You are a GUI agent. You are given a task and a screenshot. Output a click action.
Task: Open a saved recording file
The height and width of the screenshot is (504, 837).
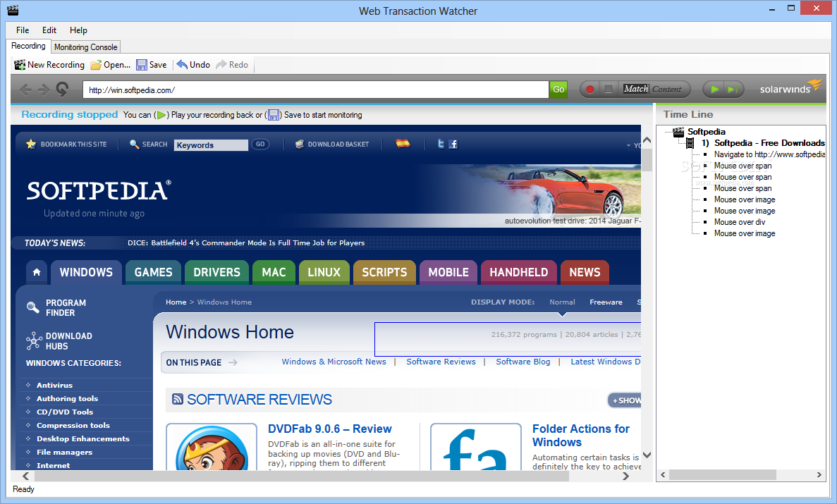coord(110,65)
